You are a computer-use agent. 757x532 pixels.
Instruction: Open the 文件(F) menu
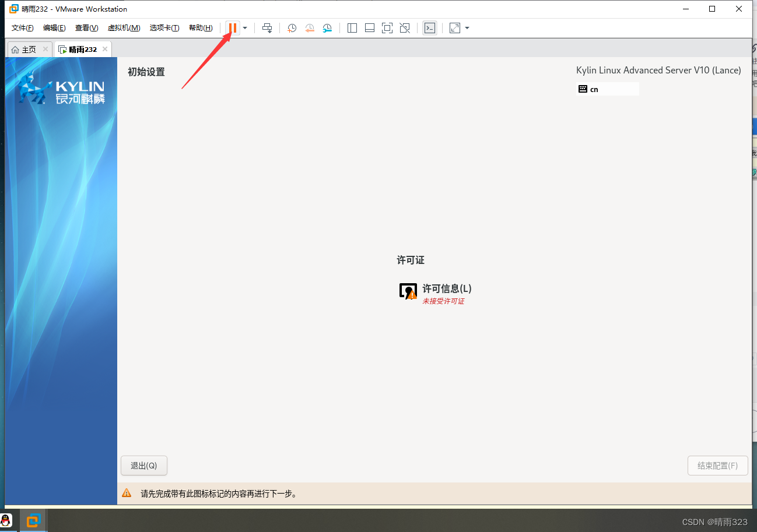[23, 28]
